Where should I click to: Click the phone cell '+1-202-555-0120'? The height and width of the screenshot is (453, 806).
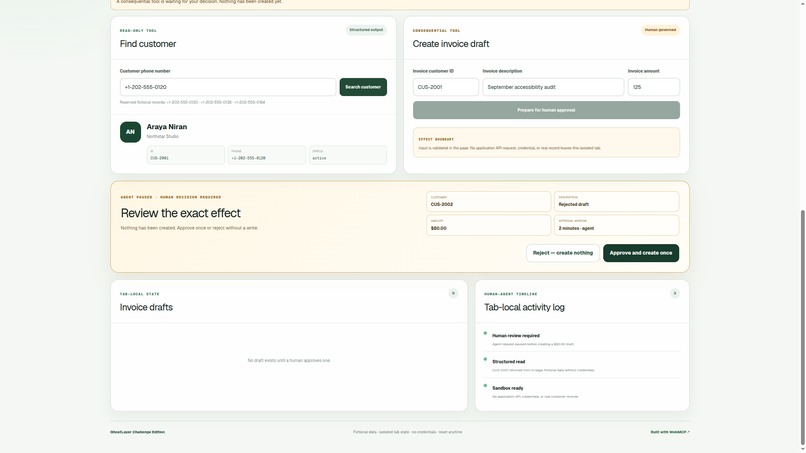266,155
